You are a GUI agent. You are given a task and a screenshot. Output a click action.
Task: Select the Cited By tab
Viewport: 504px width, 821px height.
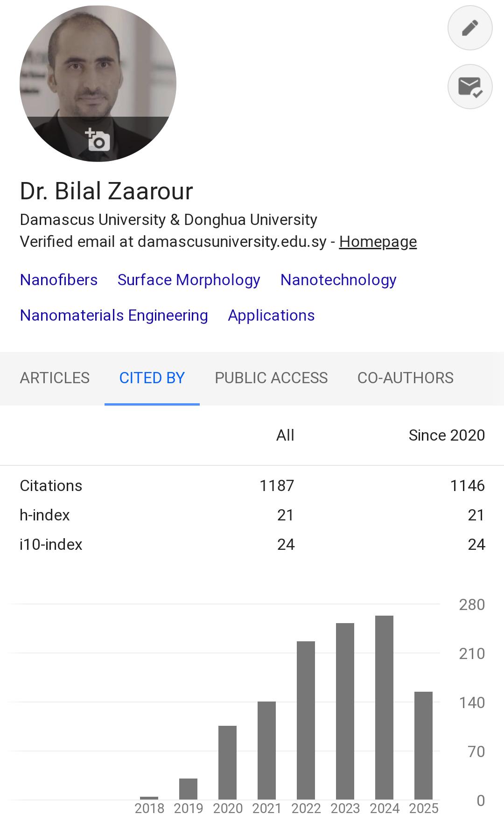[152, 378]
